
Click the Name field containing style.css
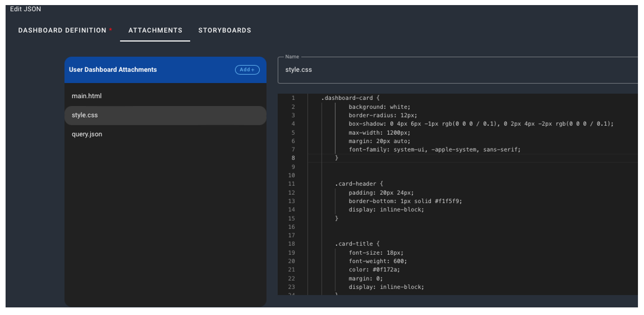tap(456, 70)
